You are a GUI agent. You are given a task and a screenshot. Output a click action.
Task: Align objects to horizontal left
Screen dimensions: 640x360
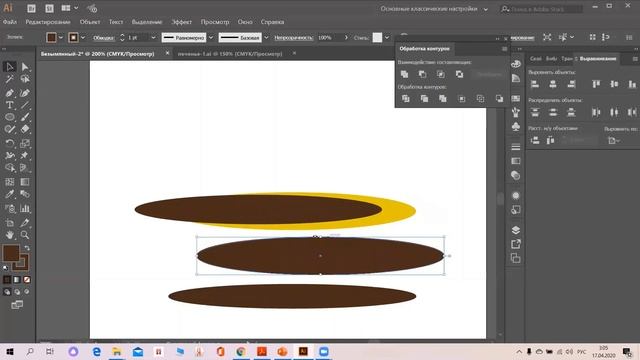(x=535, y=84)
